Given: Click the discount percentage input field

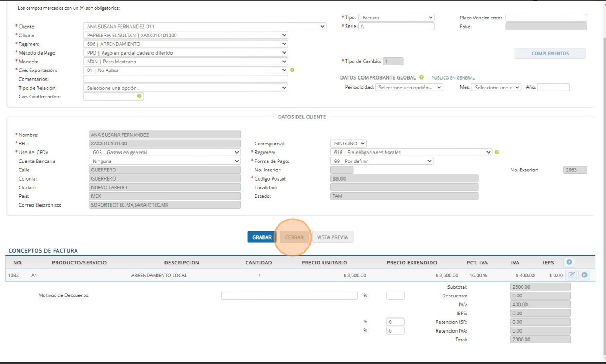Looking at the screenshot, I should click(396, 296).
